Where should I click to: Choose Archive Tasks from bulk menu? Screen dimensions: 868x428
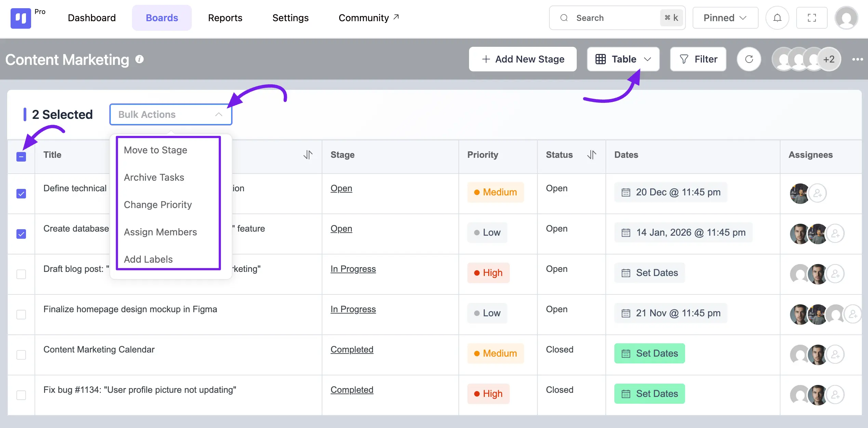pos(154,177)
